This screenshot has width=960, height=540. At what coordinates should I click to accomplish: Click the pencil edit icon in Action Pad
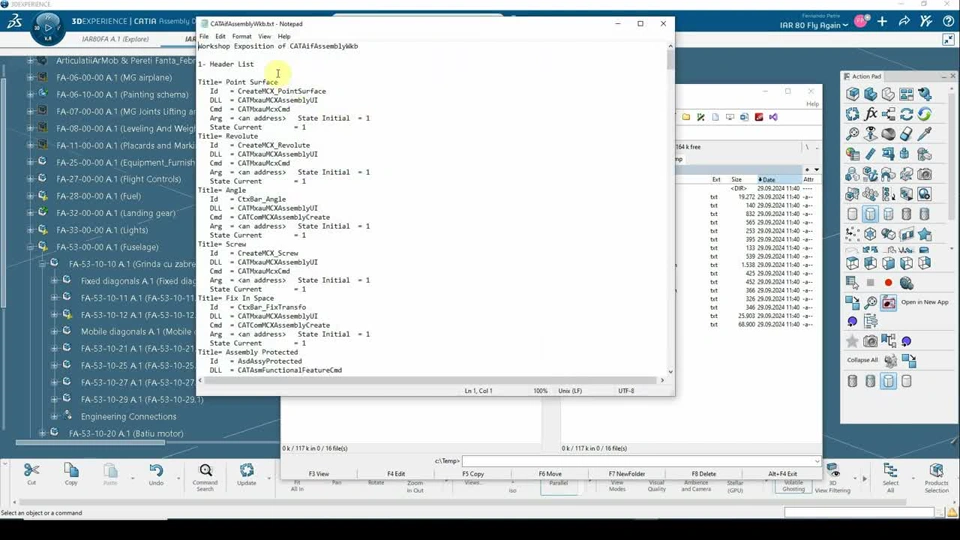871,154
